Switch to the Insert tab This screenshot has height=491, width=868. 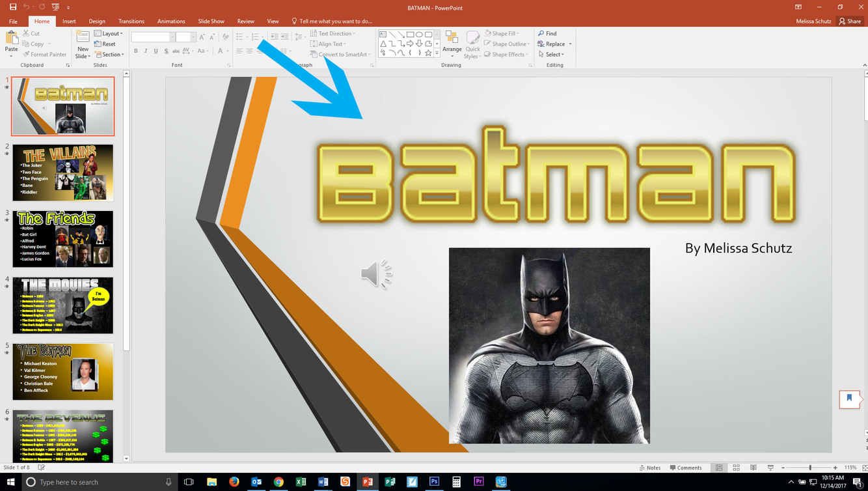(x=69, y=21)
